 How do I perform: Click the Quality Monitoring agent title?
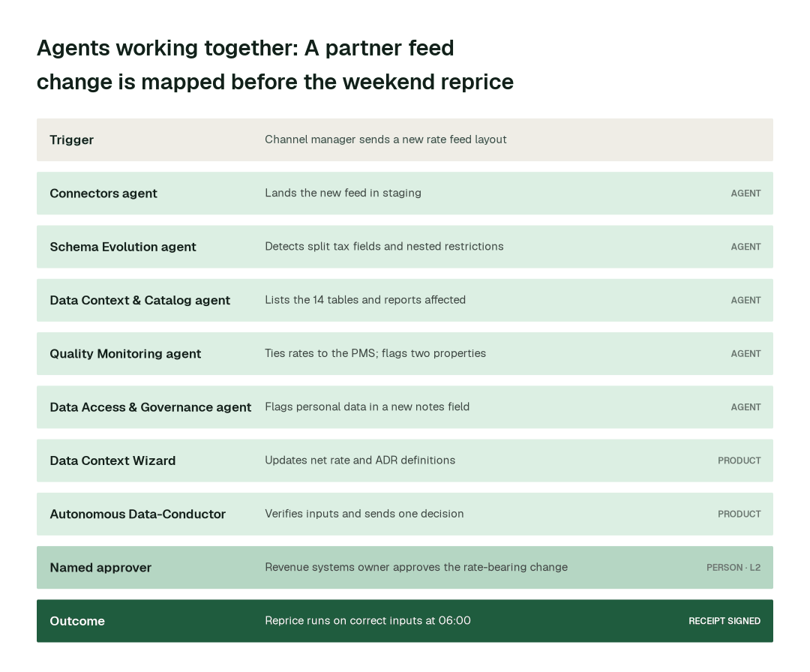click(125, 354)
